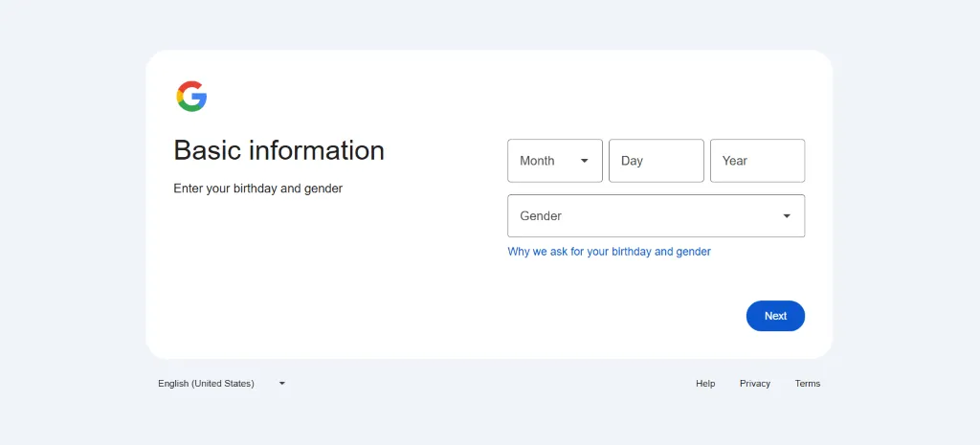Click the 'Basic information' heading
Image resolution: width=980 pixels, height=445 pixels.
pos(278,150)
